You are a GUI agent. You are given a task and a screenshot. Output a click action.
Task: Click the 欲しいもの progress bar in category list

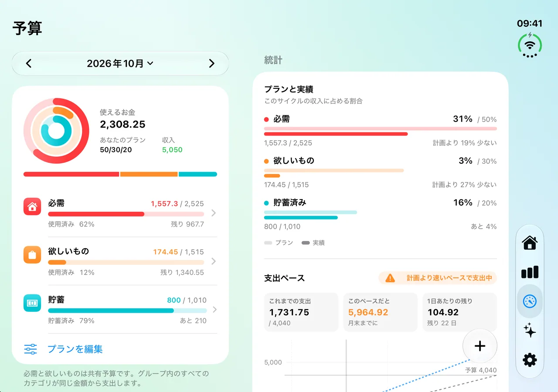[x=126, y=263]
